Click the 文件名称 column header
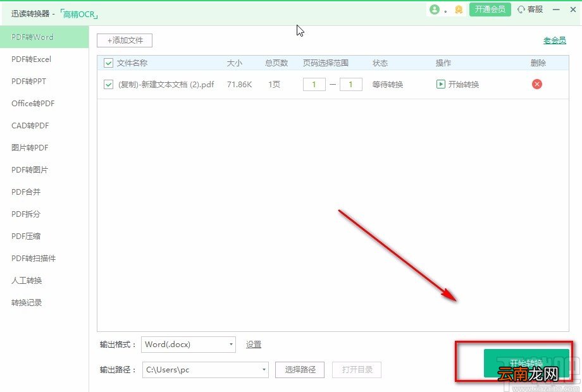 (132, 63)
